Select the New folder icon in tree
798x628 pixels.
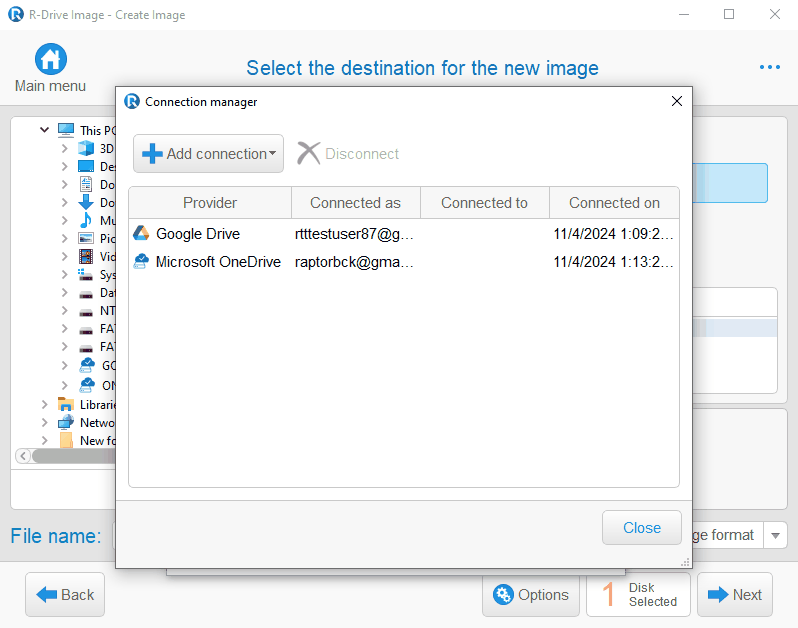click(x=66, y=440)
